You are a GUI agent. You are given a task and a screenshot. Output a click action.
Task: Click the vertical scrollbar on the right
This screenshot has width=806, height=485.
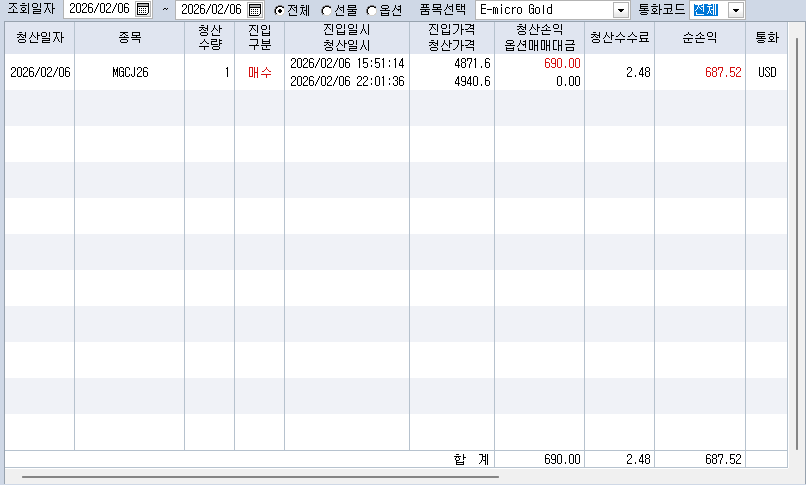(x=797, y=244)
